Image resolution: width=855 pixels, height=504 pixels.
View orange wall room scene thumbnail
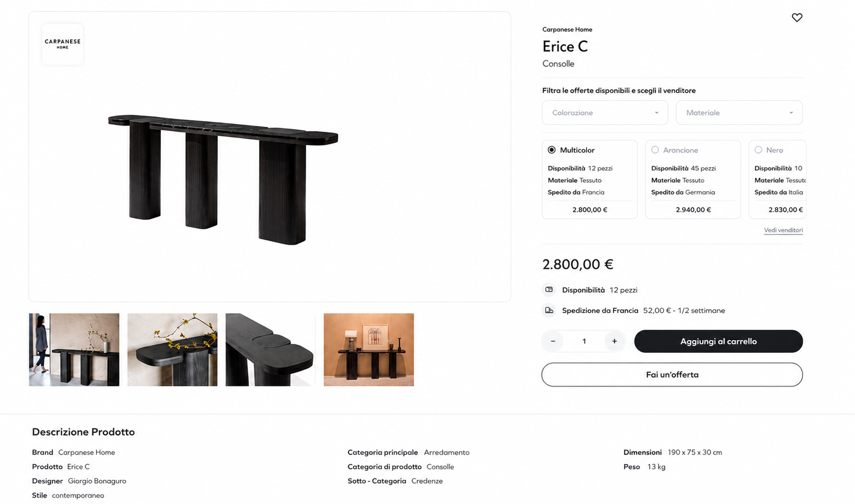[x=369, y=350]
